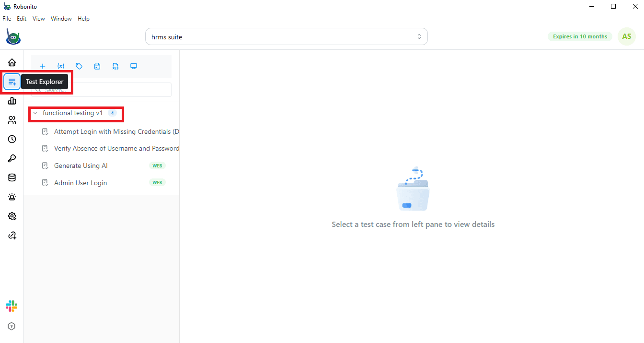The height and width of the screenshot is (343, 644).
Task: Click the database icon in the sidebar
Action: tap(11, 177)
